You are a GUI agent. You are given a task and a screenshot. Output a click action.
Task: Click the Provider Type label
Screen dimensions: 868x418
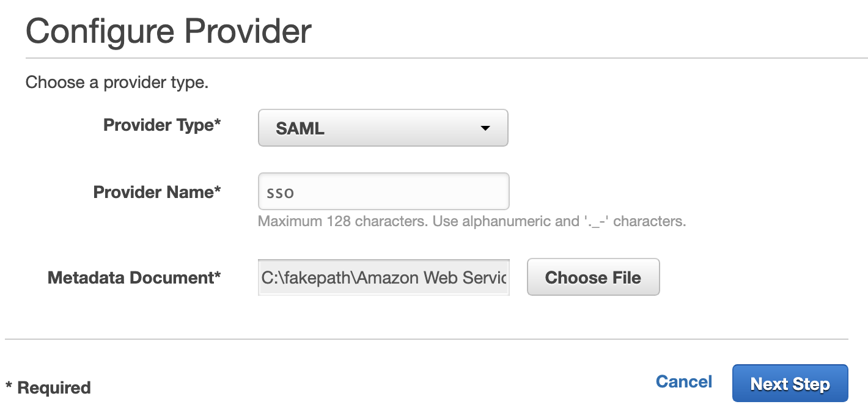point(161,125)
